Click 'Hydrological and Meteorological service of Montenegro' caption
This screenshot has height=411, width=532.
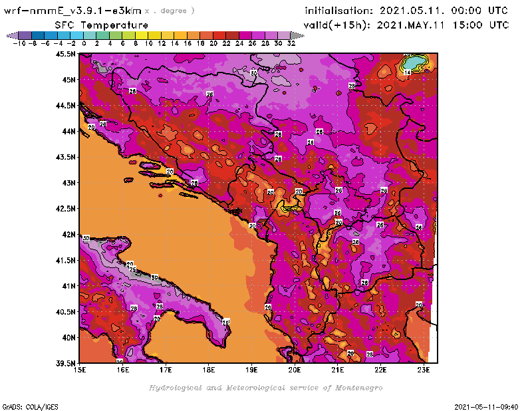pos(265,388)
